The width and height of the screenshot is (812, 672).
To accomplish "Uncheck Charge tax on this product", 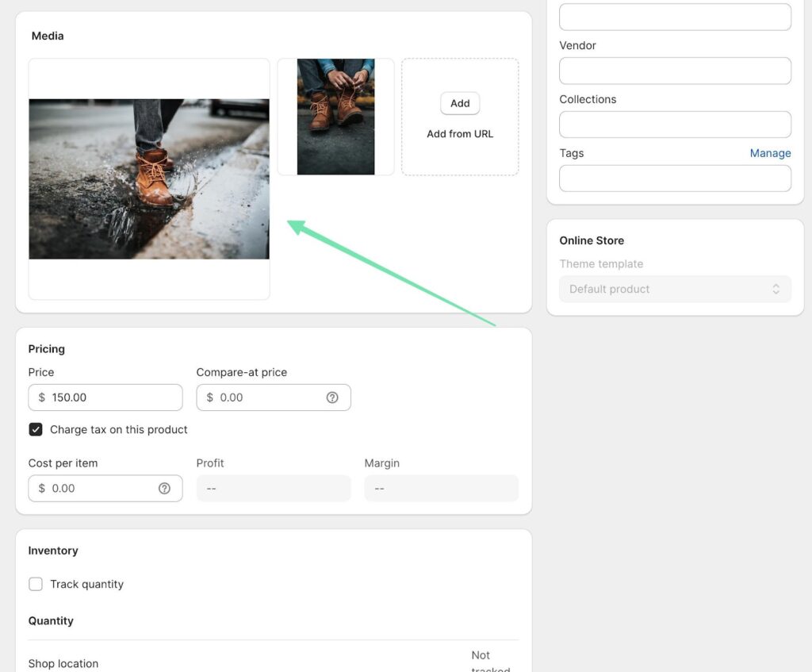I will 36,430.
